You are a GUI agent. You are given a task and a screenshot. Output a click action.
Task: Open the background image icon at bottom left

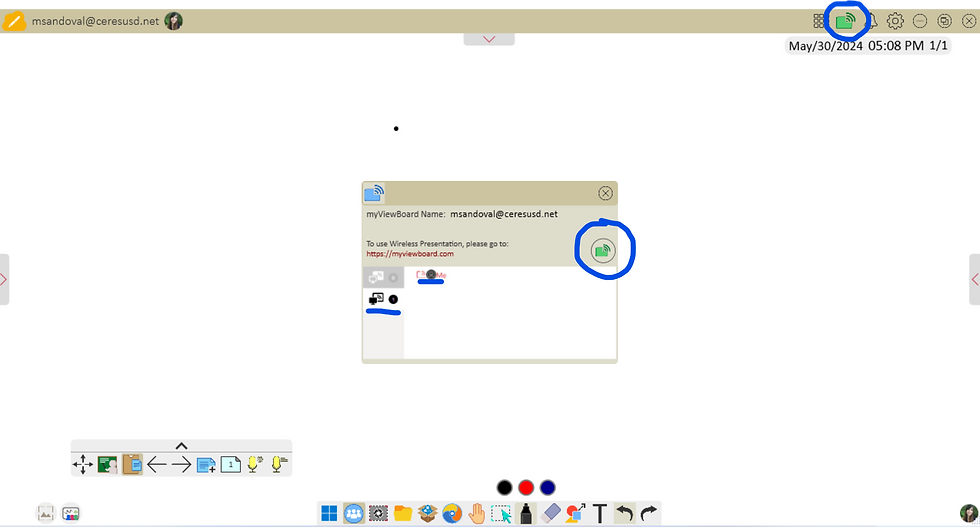(x=46, y=513)
